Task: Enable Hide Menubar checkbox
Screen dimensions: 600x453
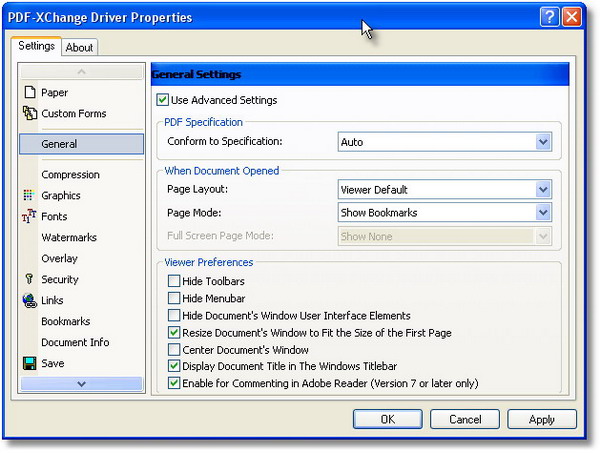Action: coord(174,298)
